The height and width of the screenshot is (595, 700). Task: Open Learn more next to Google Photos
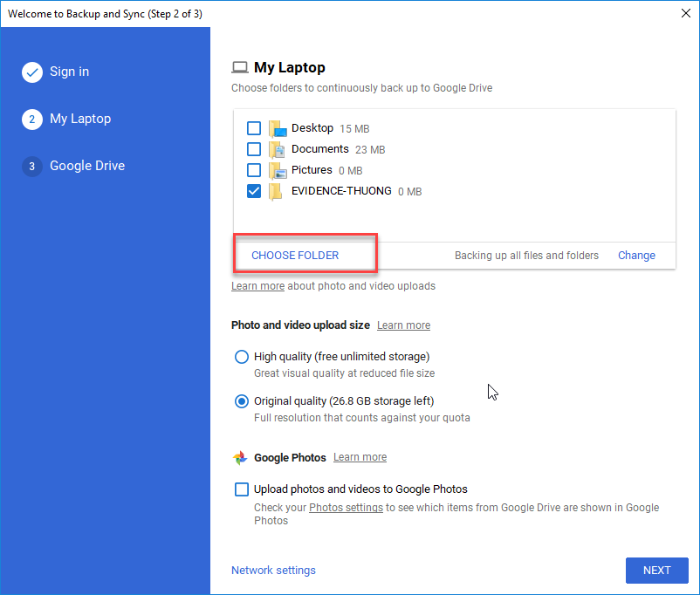click(360, 457)
